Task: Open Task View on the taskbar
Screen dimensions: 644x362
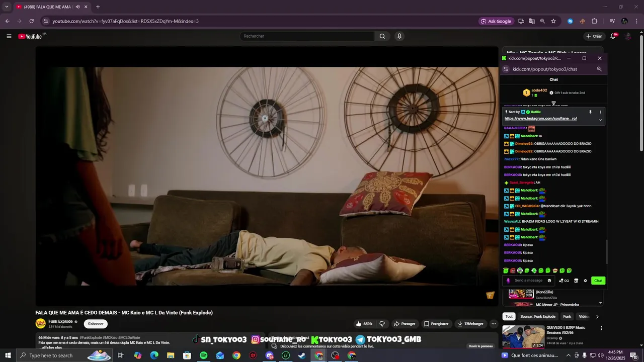Action: point(121,355)
